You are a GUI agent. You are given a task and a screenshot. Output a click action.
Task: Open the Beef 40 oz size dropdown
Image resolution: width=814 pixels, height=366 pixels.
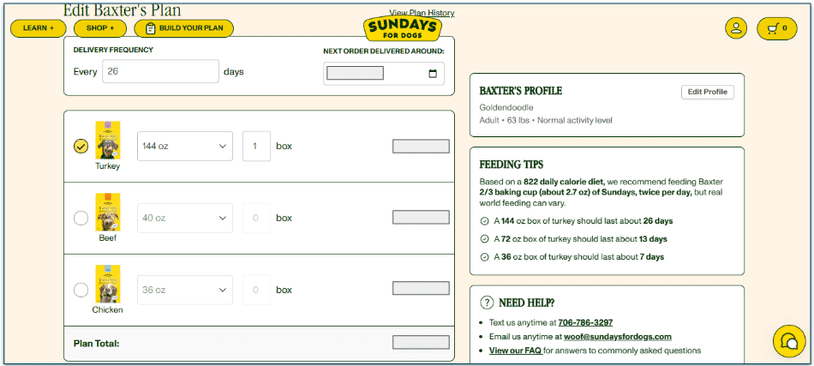point(185,218)
